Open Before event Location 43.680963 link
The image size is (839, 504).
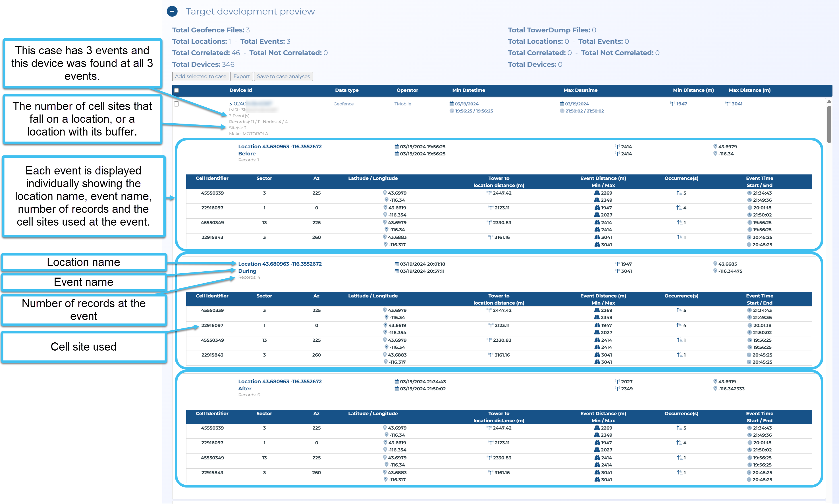pos(280,147)
